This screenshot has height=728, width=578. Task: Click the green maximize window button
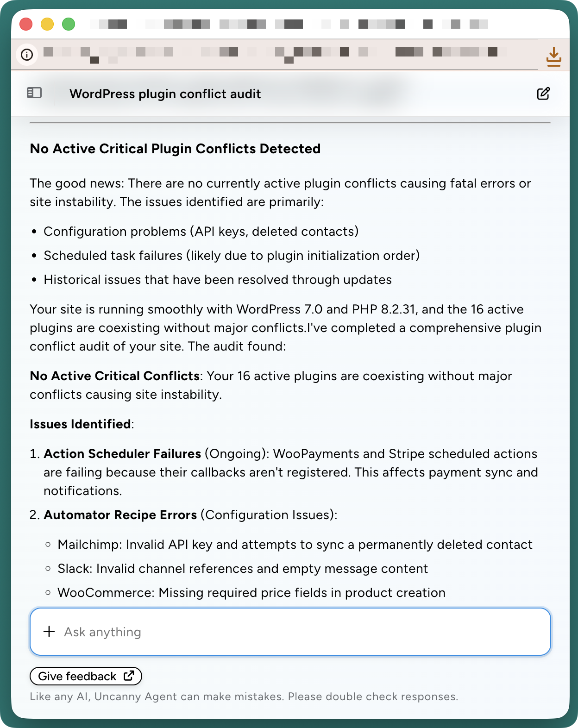pos(69,24)
